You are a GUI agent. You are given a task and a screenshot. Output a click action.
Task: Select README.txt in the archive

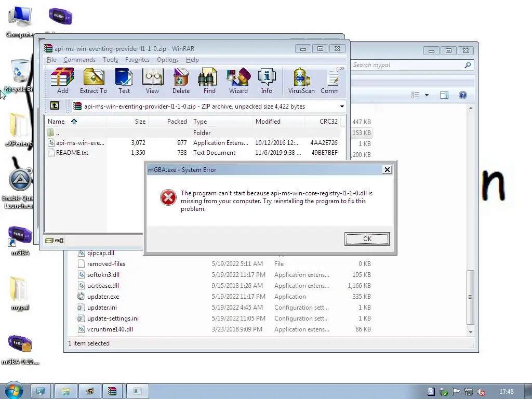193,153
